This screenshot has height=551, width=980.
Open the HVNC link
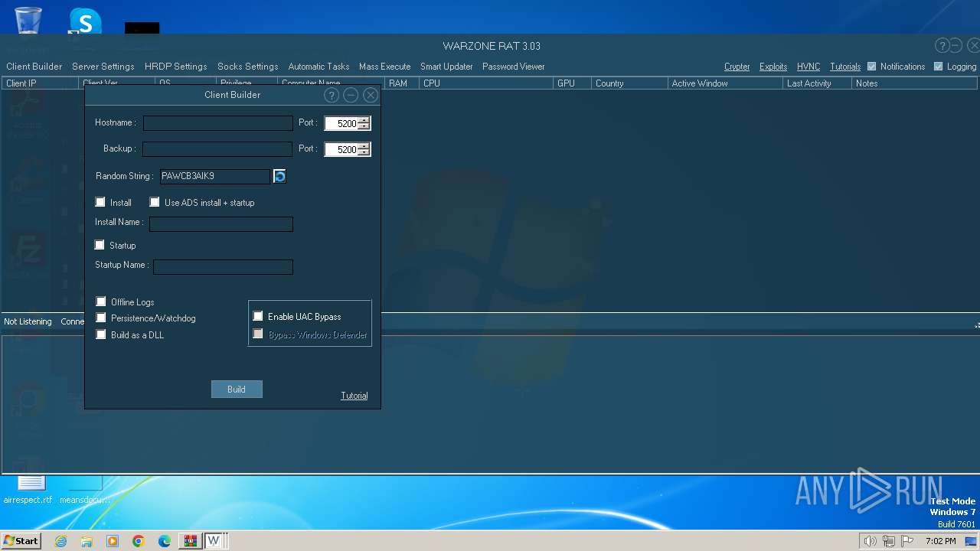coord(808,67)
